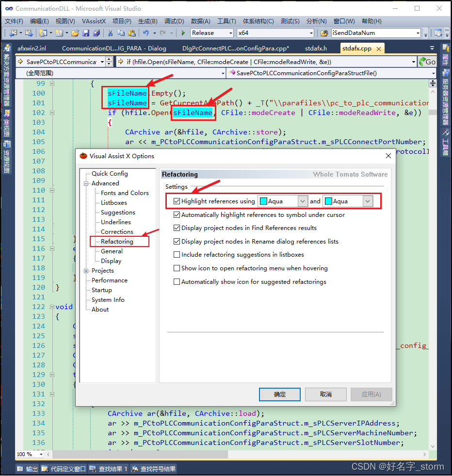Open Class View from left sidebar
452x476 pixels.
pos(7,123)
